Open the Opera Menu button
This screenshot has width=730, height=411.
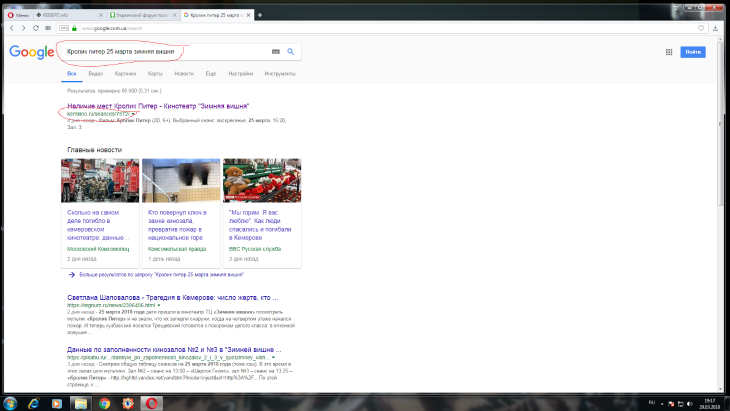tap(19, 15)
